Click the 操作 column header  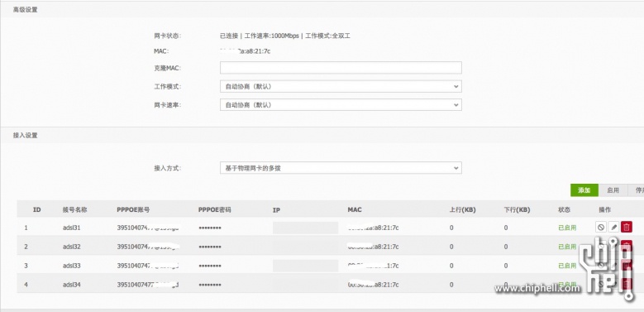click(605, 209)
